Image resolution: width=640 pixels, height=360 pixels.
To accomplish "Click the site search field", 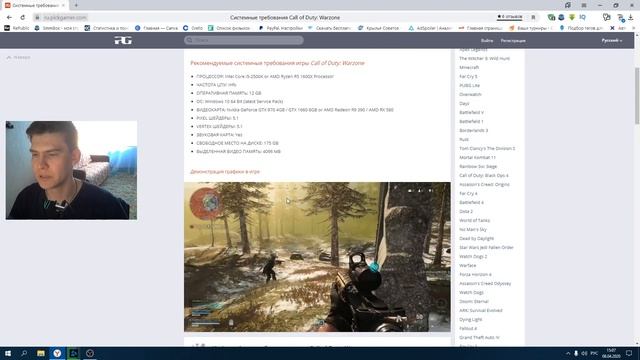I will click(x=244, y=40).
